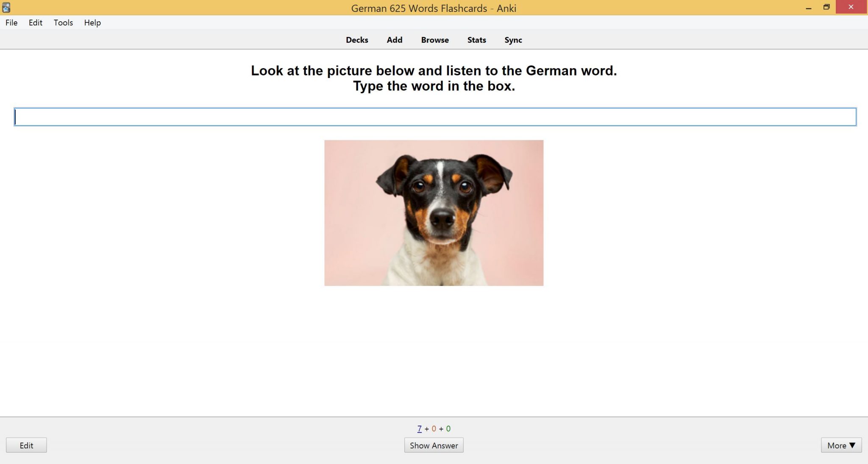Click the Anki application icon in titlebar
Screen dimensions: 868x464
(x=6, y=7)
